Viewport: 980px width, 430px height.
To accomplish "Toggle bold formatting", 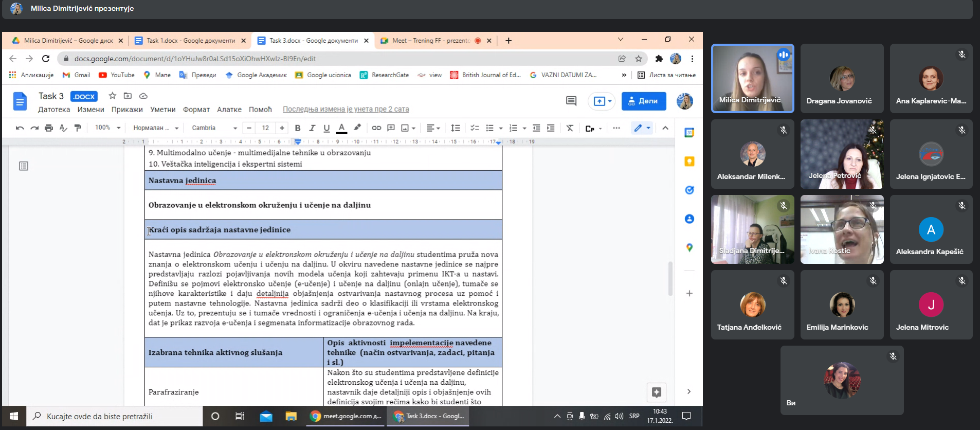I will pyautogui.click(x=298, y=128).
